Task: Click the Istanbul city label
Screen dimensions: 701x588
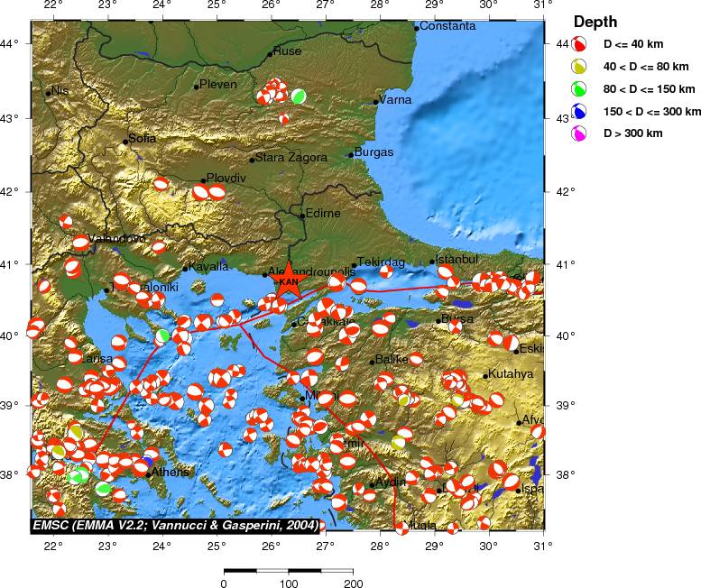Action: click(x=457, y=260)
